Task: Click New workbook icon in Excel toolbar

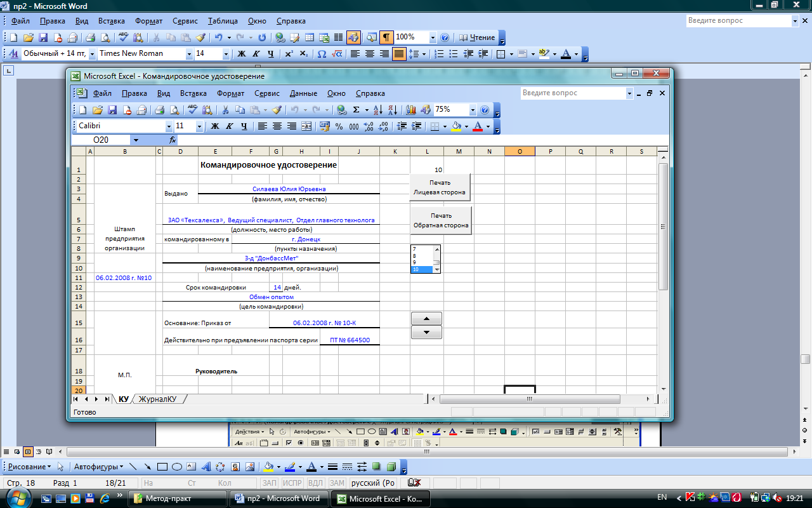Action: pyautogui.click(x=82, y=110)
